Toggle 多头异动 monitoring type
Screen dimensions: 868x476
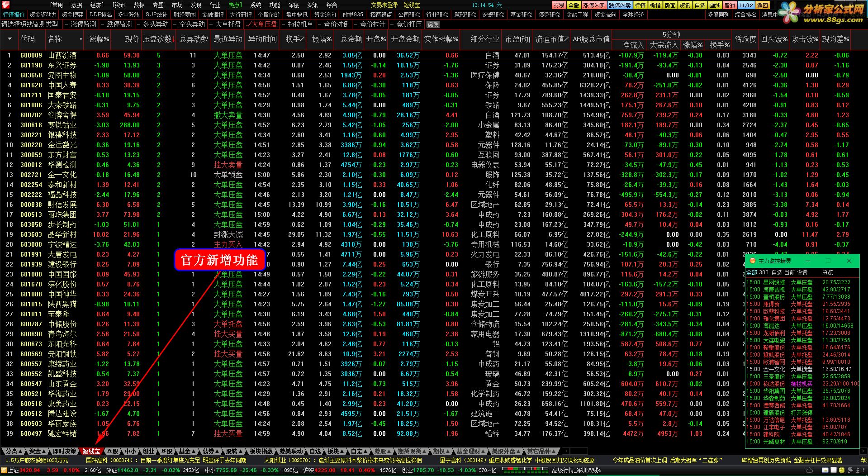coord(152,24)
